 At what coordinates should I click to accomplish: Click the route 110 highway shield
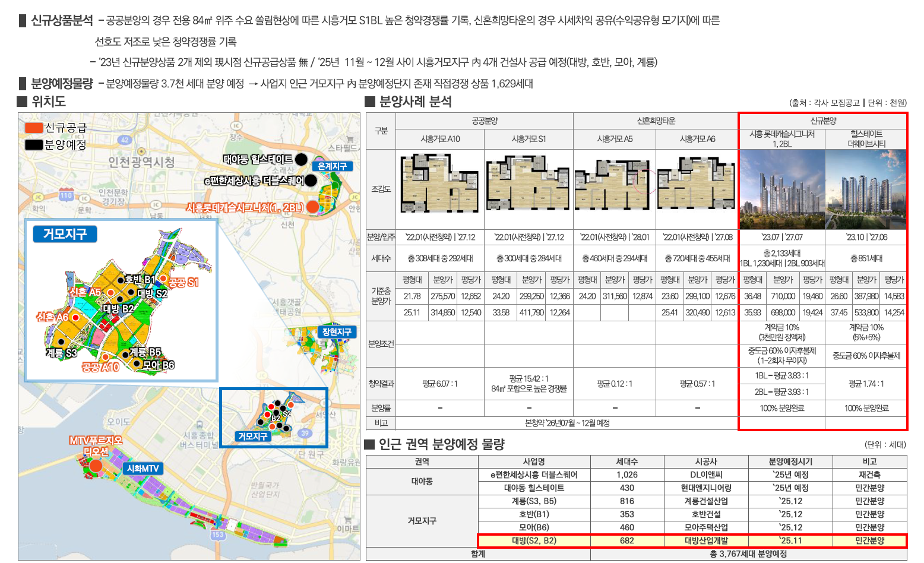coord(66,195)
